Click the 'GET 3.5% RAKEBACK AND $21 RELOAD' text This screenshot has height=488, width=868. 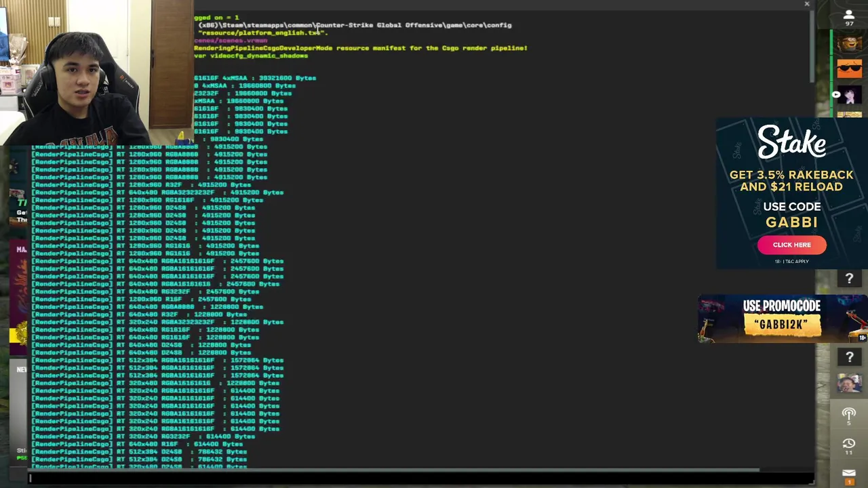[x=791, y=181]
